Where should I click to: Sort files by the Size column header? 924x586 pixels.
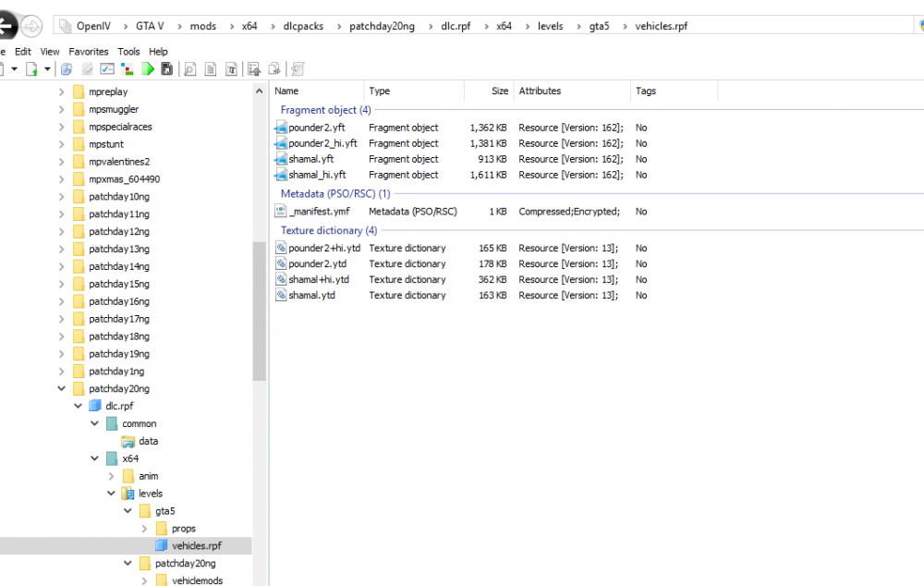point(499,91)
